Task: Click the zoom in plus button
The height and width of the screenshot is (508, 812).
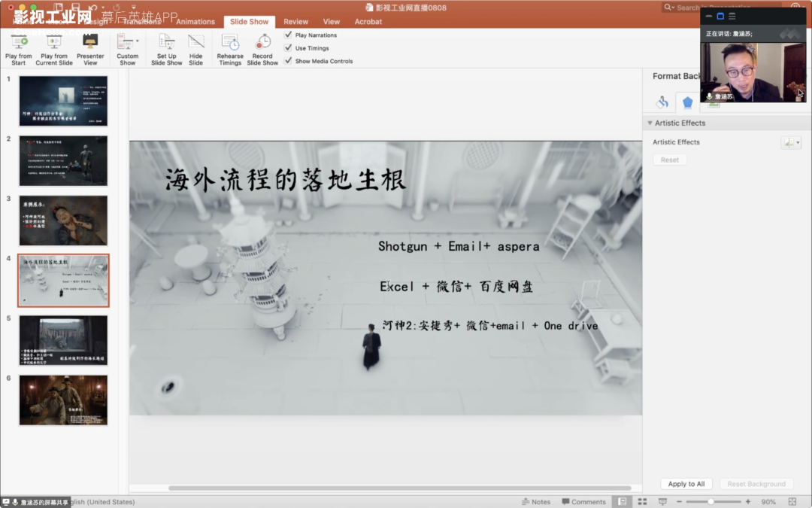Action: point(748,502)
